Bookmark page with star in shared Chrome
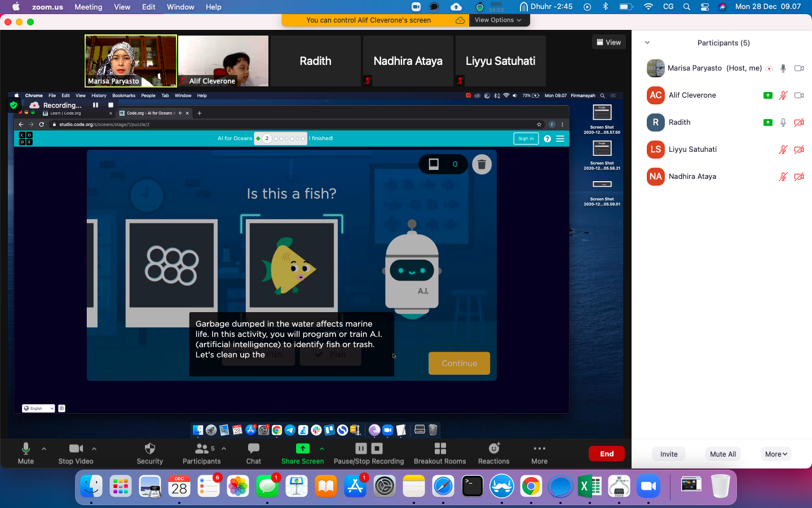 click(x=539, y=124)
